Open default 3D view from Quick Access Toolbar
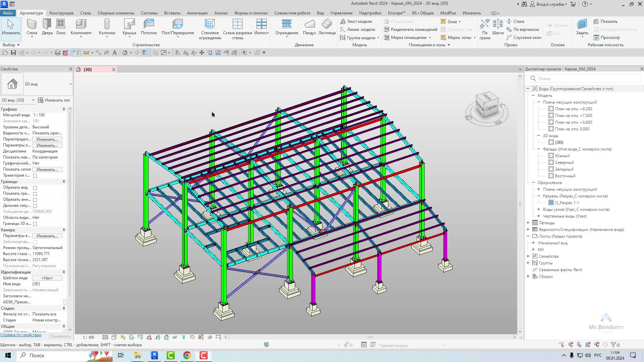Viewport: 644px width, 362px height. click(x=125, y=53)
